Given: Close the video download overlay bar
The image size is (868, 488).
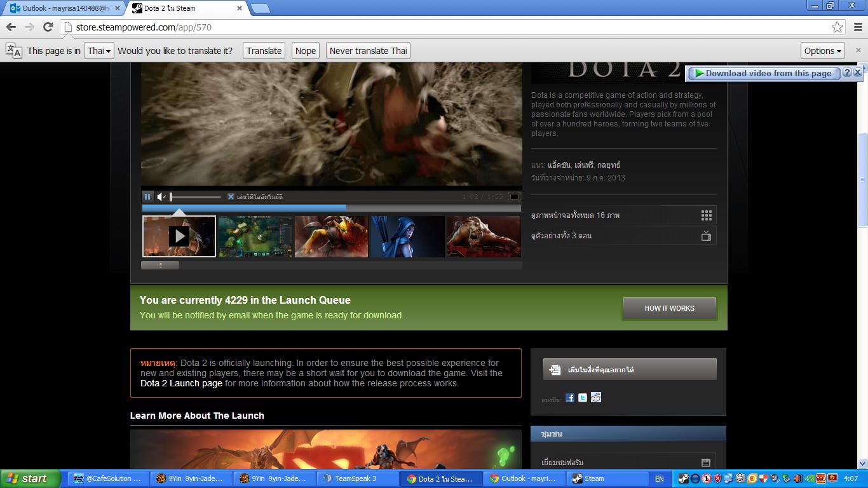Looking at the screenshot, I should 857,73.
